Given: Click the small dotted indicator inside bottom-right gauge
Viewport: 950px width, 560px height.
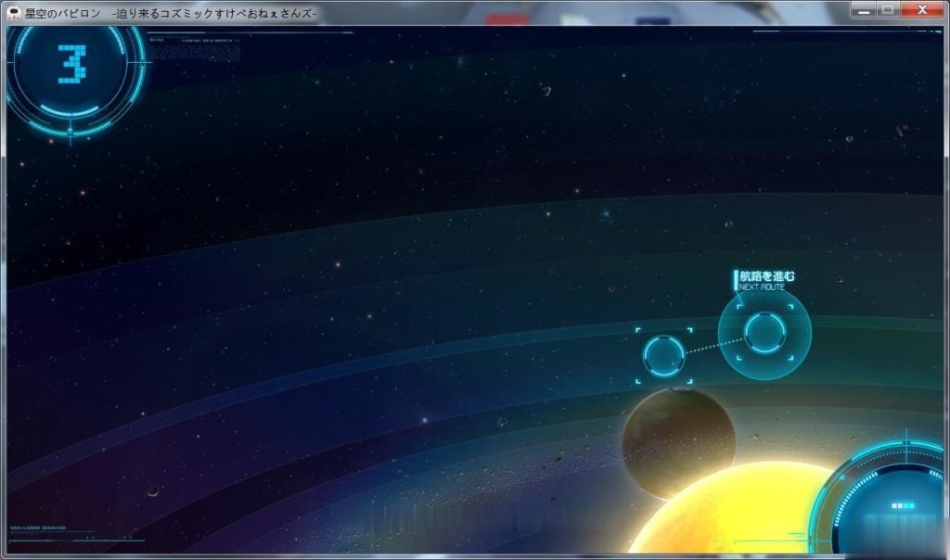Looking at the screenshot, I should pyautogui.click(x=902, y=506).
